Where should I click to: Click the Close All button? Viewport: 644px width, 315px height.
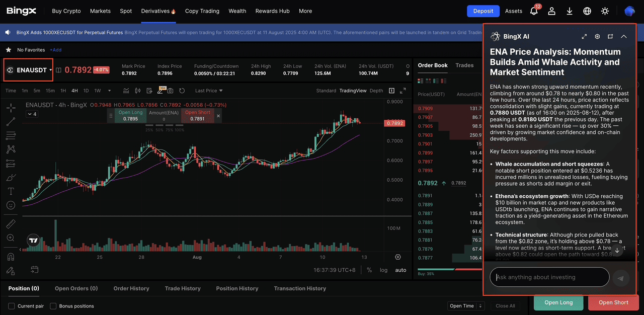[505, 306]
